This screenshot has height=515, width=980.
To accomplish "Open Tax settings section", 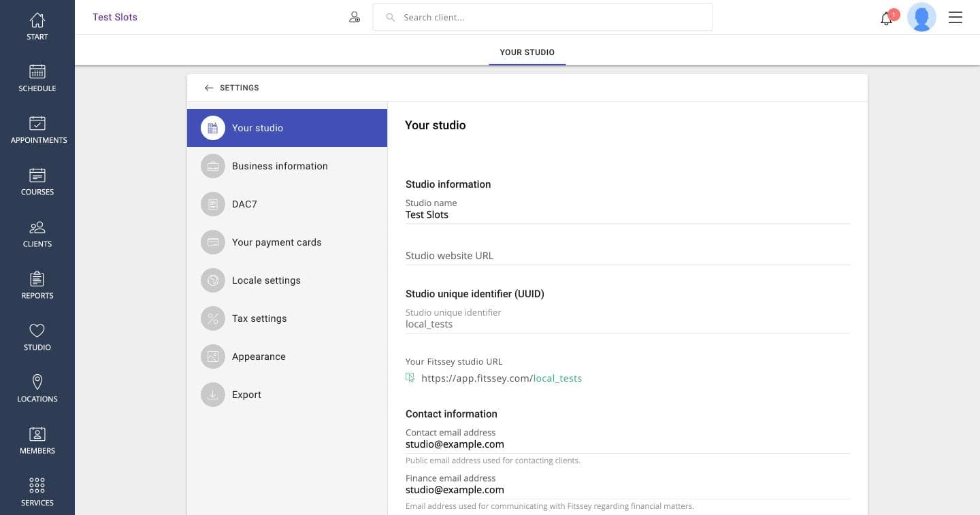I will point(287,318).
